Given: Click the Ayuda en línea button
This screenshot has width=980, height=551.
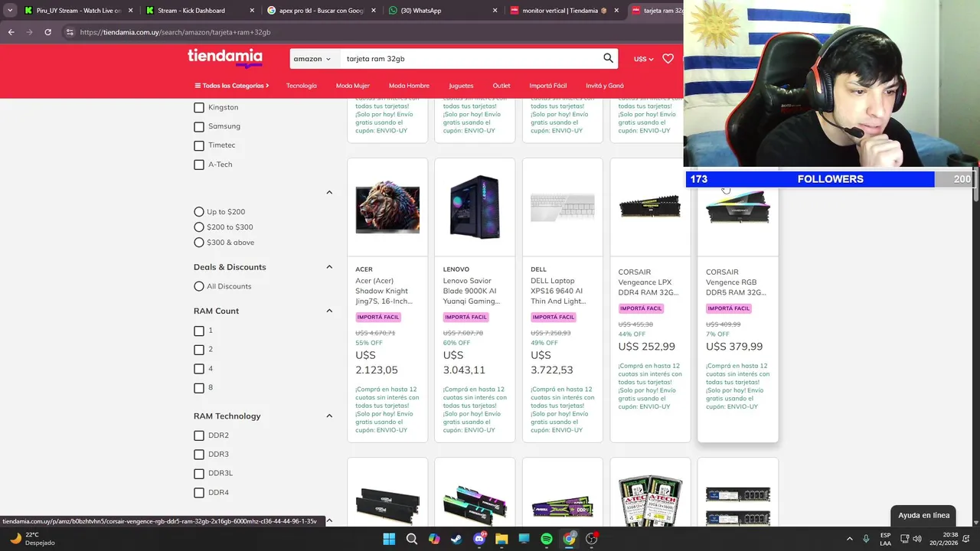Looking at the screenshot, I should [924, 515].
